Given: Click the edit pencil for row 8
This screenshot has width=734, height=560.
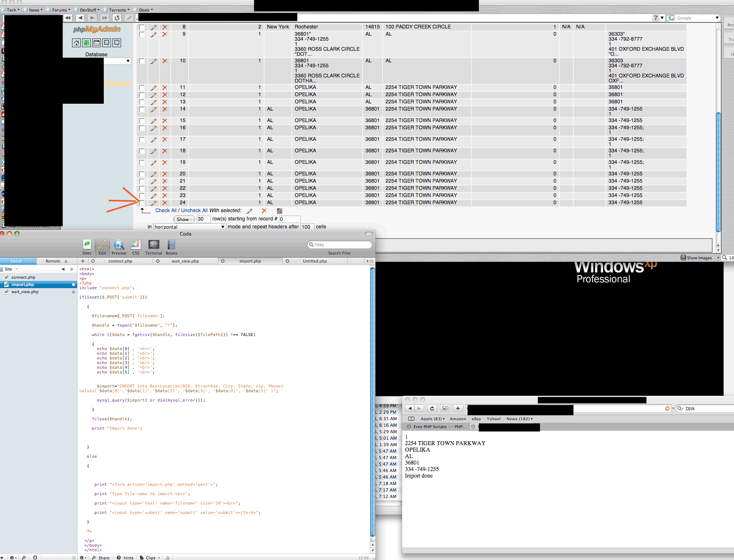Looking at the screenshot, I should [154, 27].
